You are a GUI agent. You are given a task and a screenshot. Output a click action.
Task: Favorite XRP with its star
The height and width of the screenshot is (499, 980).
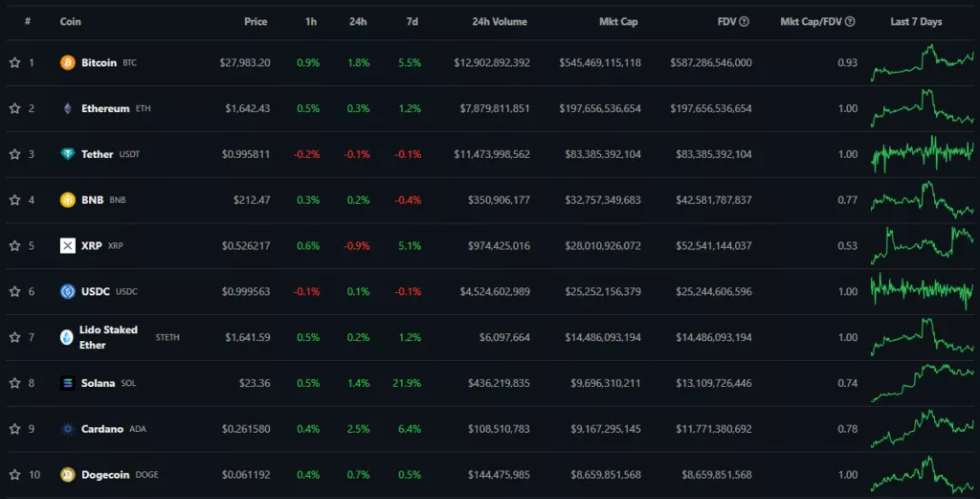[x=14, y=246]
